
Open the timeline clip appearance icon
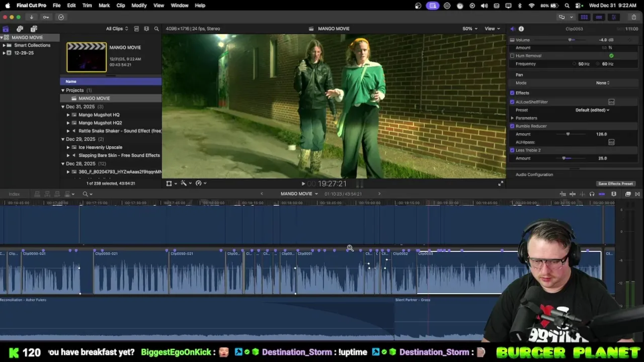coord(614,194)
